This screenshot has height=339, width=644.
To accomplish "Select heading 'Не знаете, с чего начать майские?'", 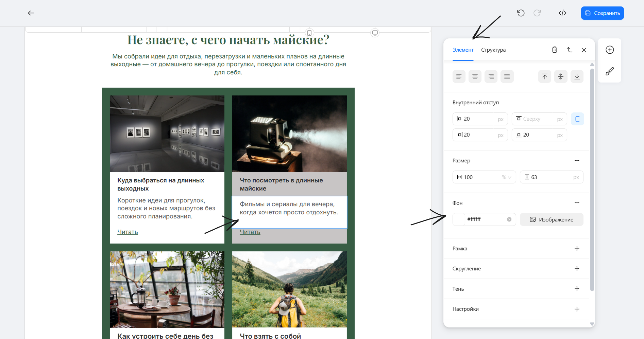I will (x=228, y=40).
